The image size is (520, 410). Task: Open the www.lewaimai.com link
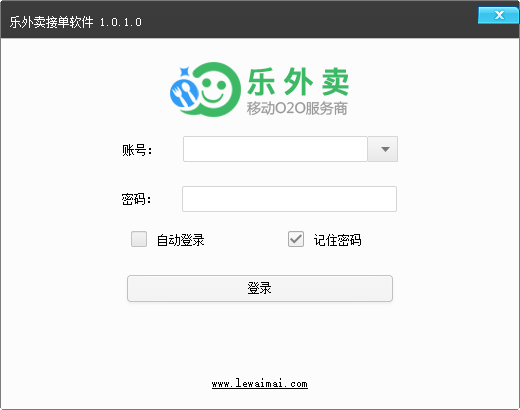(x=260, y=384)
